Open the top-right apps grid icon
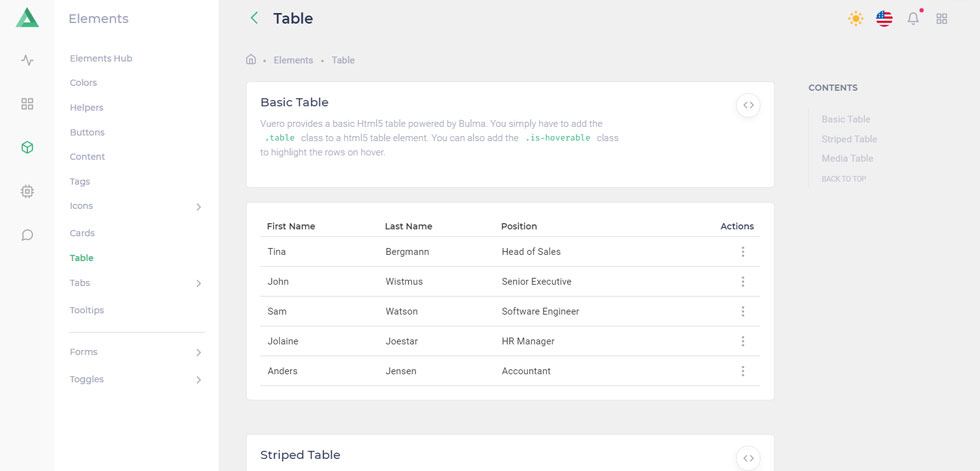This screenshot has width=980, height=471. pyautogui.click(x=941, y=19)
